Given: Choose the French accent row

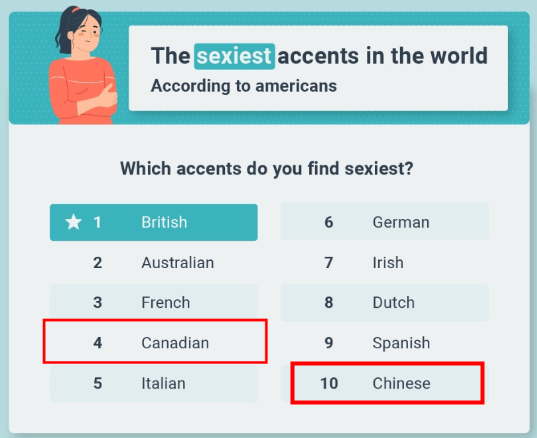Looking at the screenshot, I should pos(154,303).
